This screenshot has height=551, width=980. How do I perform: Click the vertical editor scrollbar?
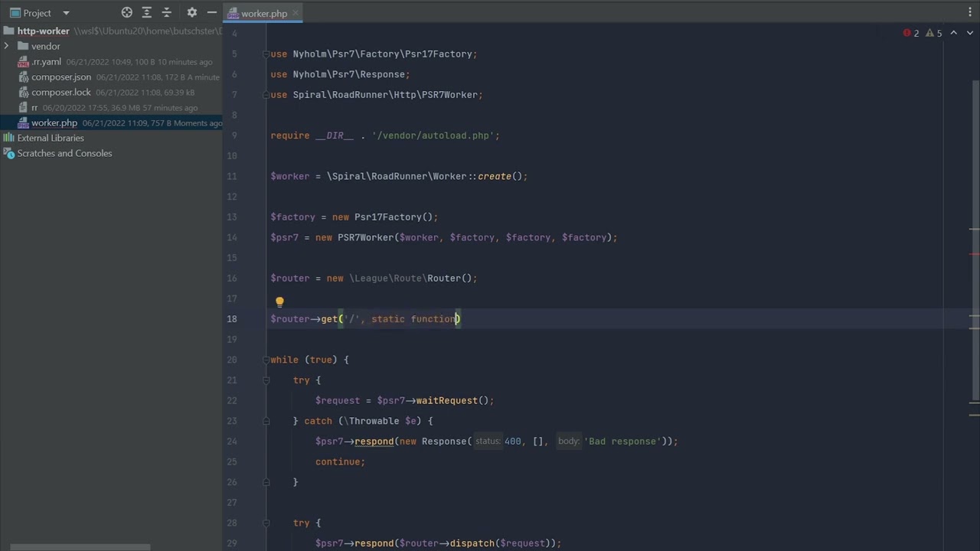point(975,241)
